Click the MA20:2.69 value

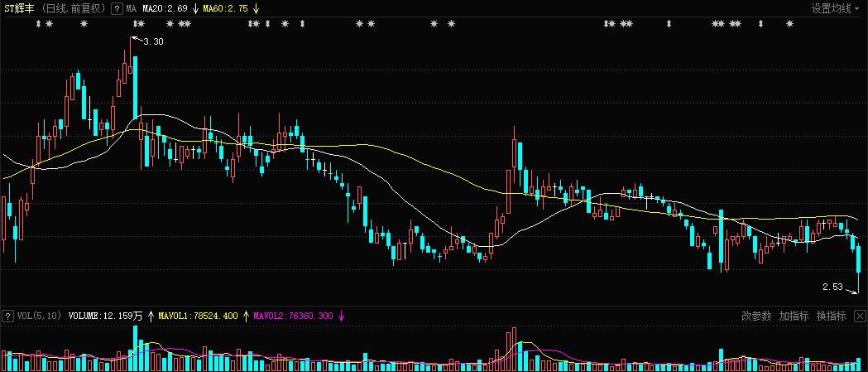165,8
